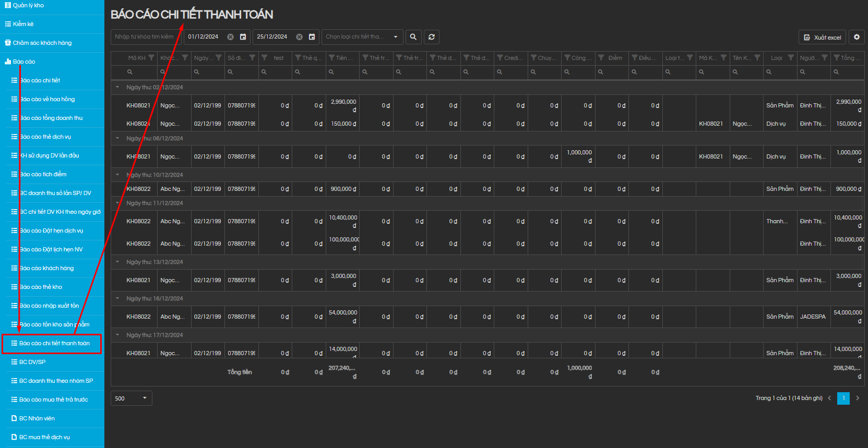Open Báo cáo tổng doanh thu
This screenshot has width=868, height=448.
pyautogui.click(x=51, y=118)
